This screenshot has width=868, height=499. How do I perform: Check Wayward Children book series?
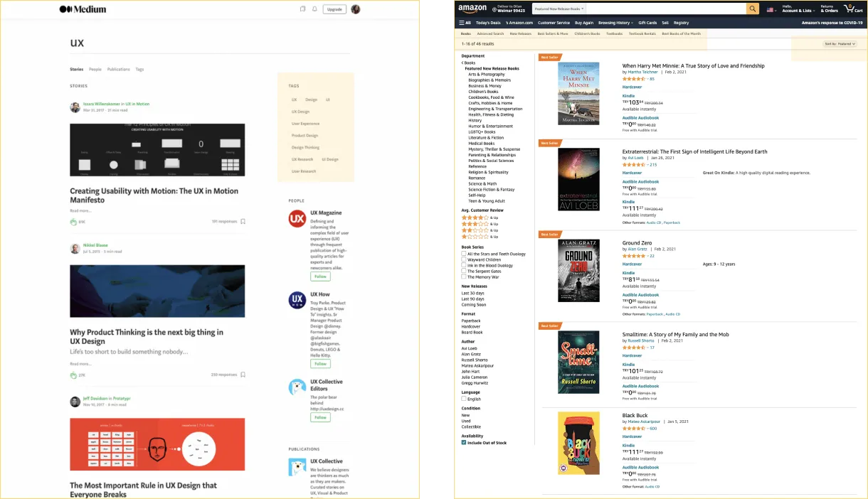tap(464, 259)
